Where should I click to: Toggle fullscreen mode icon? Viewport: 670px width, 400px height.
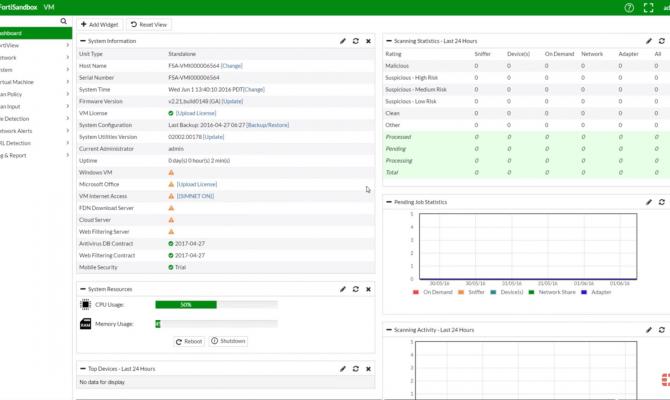(648, 8)
